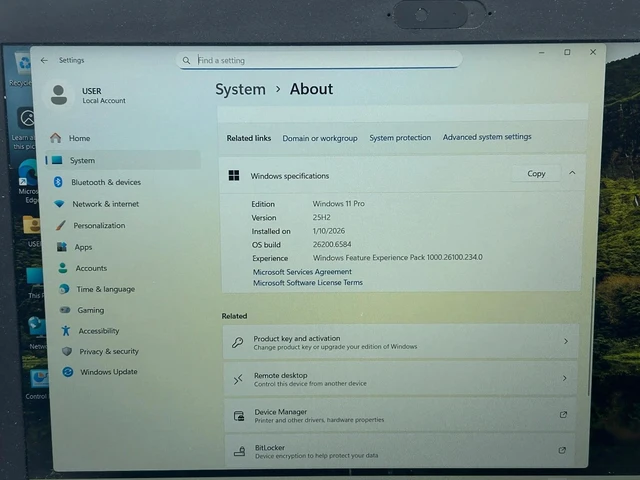Open Product key and activation

point(400,342)
